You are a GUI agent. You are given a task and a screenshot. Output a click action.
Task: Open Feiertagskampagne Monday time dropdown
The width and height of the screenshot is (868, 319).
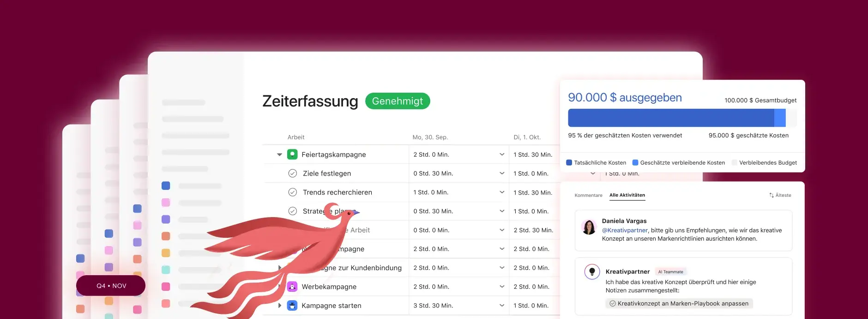[502, 154]
